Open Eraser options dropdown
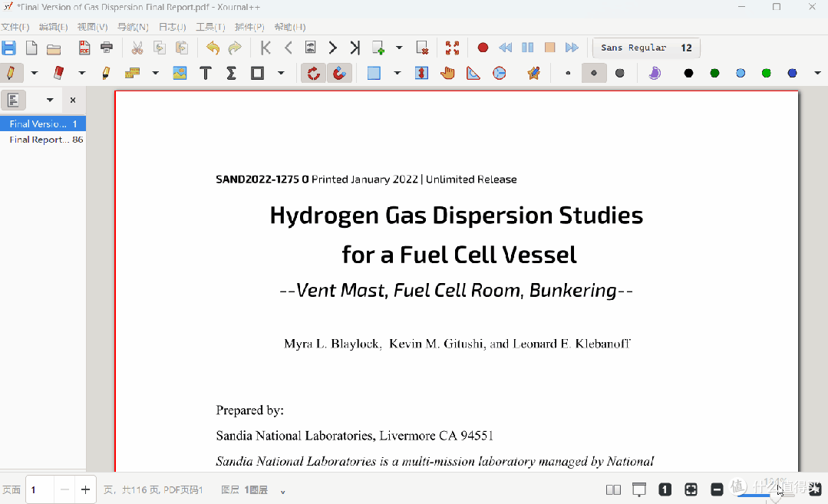The height and width of the screenshot is (504, 828). (x=82, y=73)
